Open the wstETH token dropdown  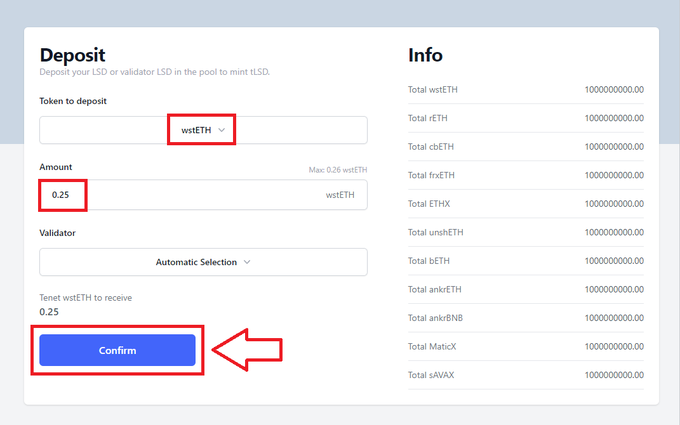[203, 130]
